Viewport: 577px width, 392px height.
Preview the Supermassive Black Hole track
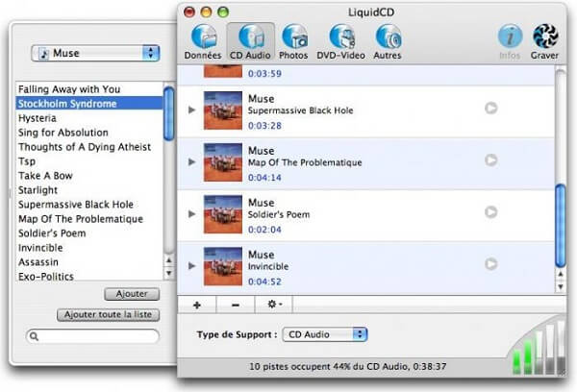491,109
